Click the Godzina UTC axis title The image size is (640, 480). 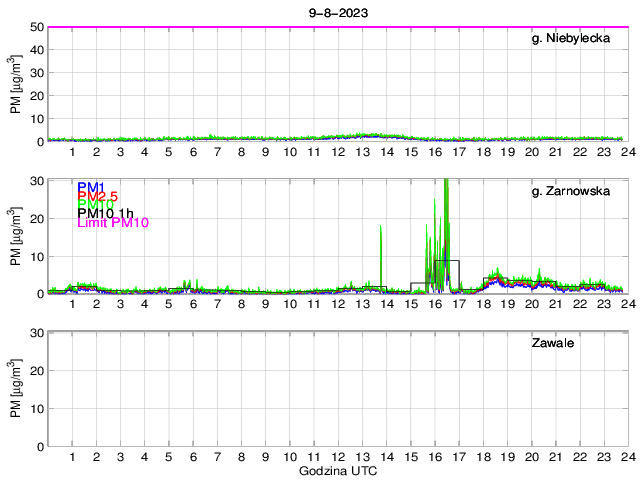(x=337, y=470)
